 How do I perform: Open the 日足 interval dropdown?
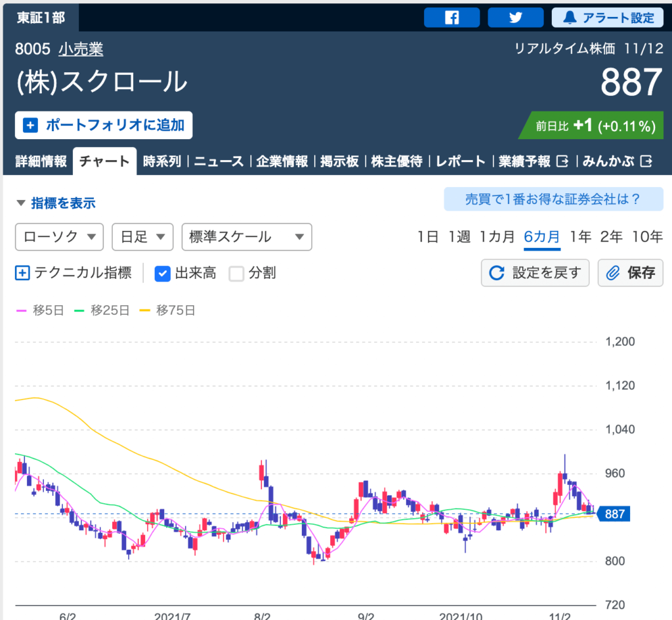pyautogui.click(x=142, y=236)
